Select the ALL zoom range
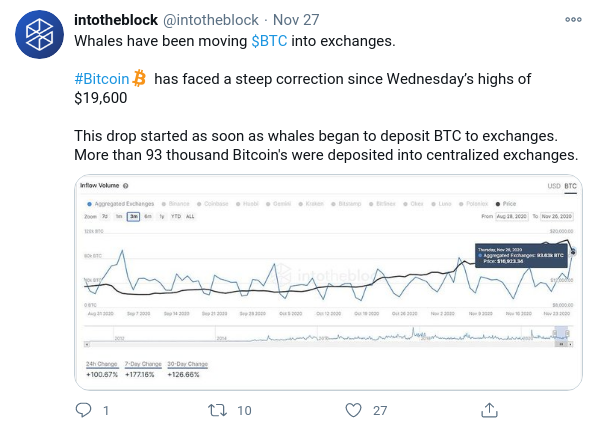Image resolution: width=598 pixels, height=429 pixels. click(190, 217)
